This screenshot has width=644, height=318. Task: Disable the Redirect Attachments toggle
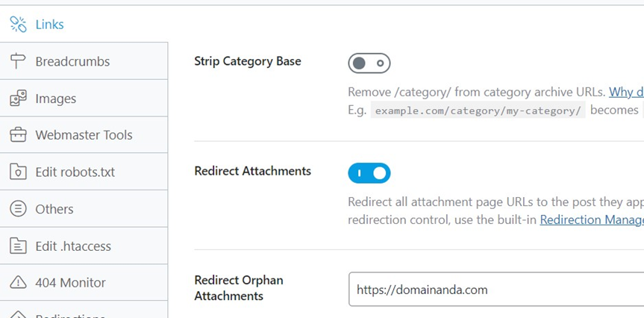point(369,173)
